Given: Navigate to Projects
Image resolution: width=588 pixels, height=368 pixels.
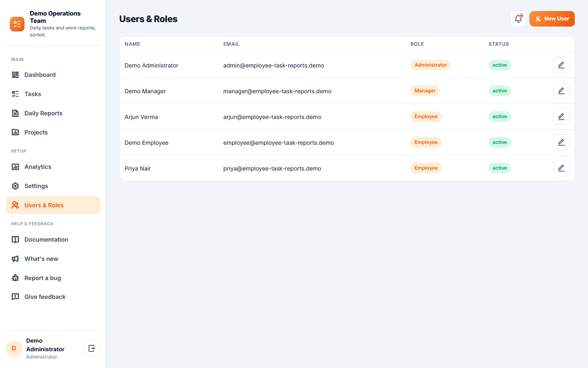Looking at the screenshot, I should pos(53,132).
